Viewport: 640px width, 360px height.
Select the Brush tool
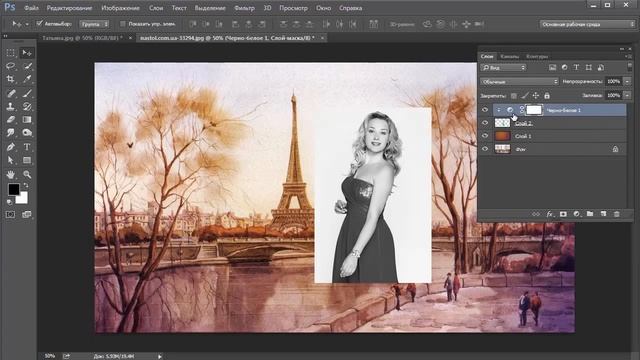[27, 93]
